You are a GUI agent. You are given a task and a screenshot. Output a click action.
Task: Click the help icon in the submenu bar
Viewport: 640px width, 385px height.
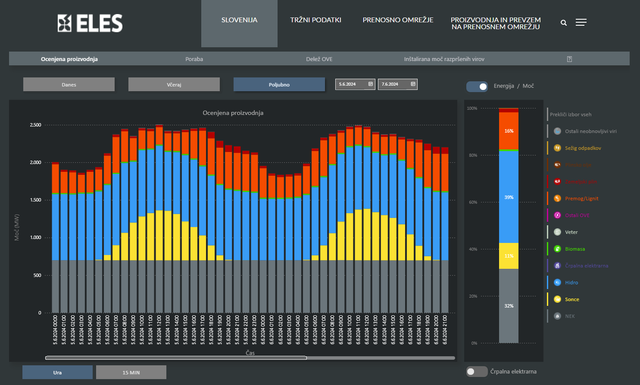tap(569, 59)
